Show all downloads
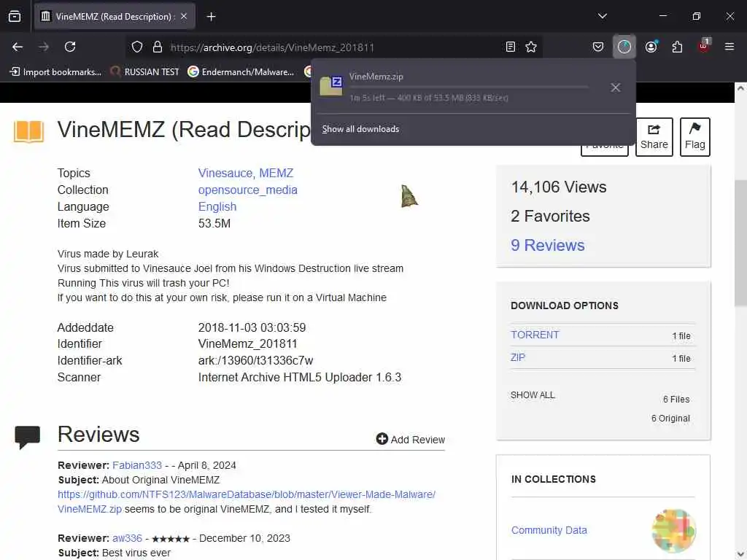747x560 pixels. click(x=360, y=129)
